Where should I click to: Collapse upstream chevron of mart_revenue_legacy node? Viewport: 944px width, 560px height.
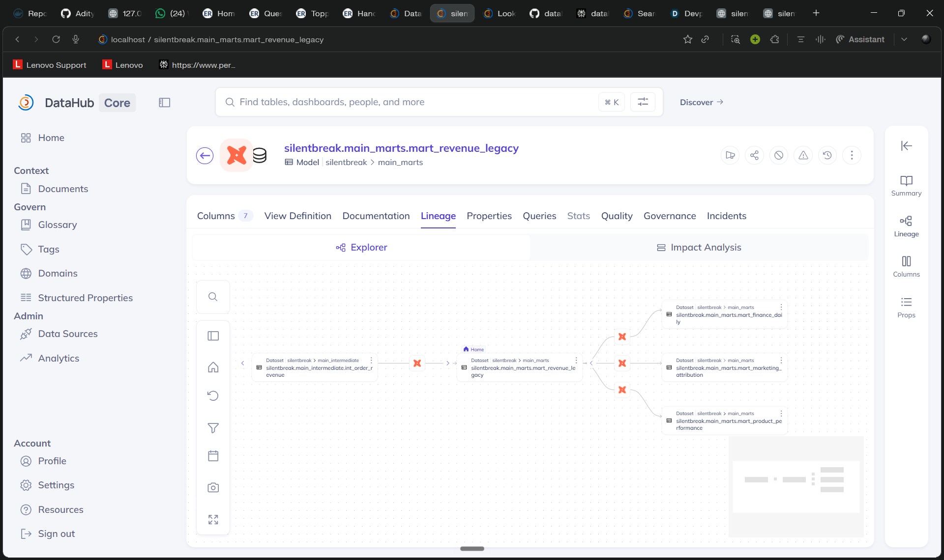click(x=447, y=364)
